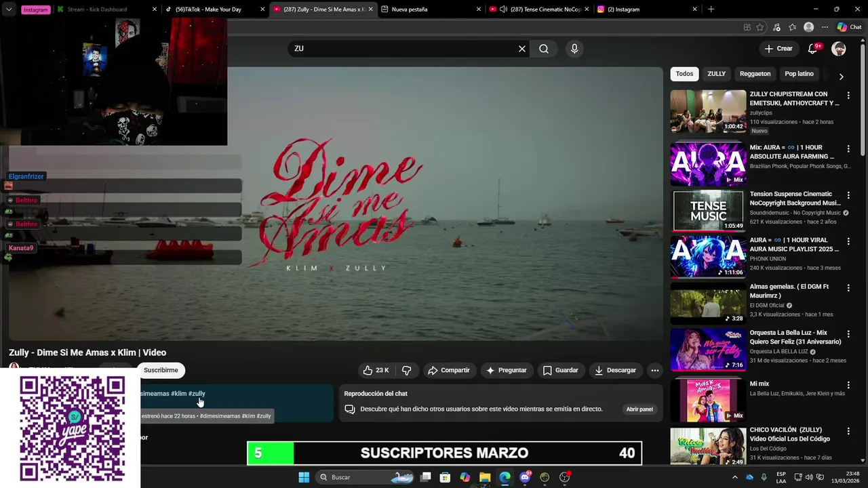Click taskbar Buscar search field
This screenshot has height=488, width=868.
click(x=366, y=477)
